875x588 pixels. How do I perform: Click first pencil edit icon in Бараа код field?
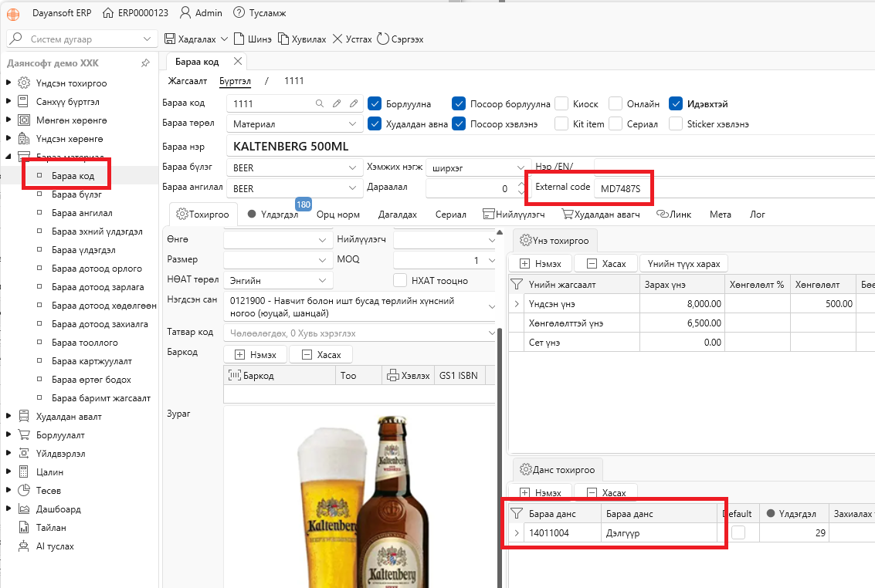tap(337, 103)
